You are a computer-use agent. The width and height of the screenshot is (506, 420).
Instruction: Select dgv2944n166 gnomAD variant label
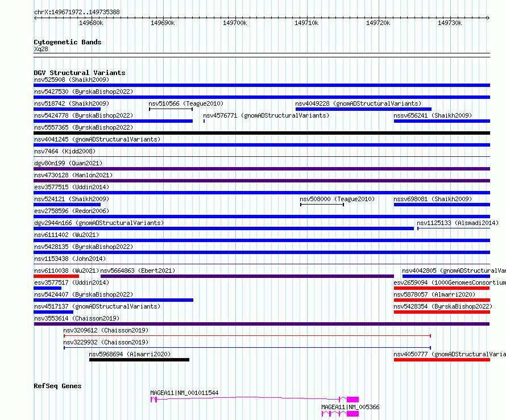(x=99, y=223)
